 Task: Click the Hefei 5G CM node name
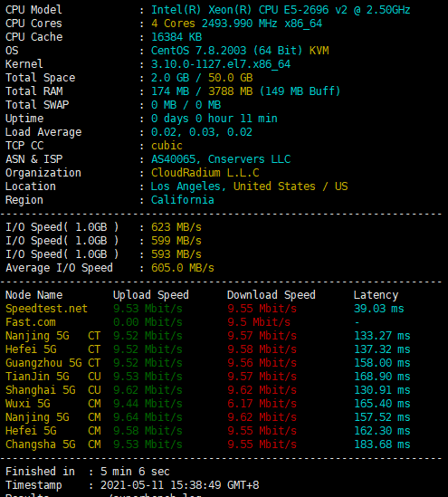point(52,431)
